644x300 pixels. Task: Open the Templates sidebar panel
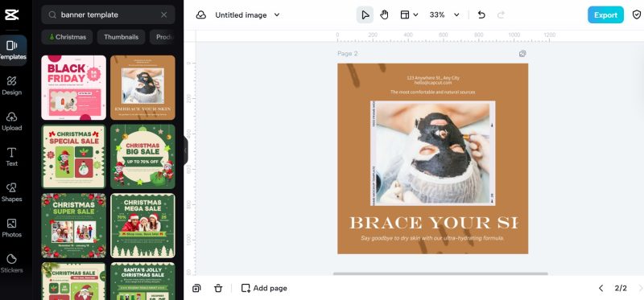coord(12,50)
